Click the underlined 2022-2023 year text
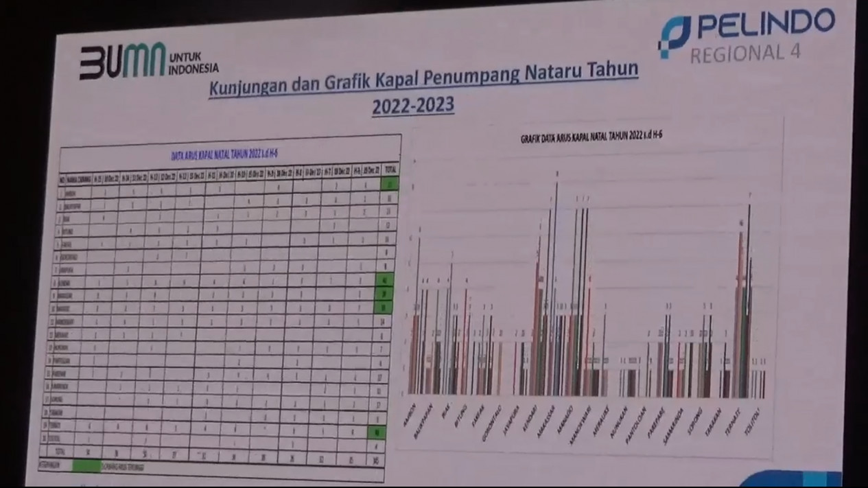The height and width of the screenshot is (488, 868). [x=412, y=107]
